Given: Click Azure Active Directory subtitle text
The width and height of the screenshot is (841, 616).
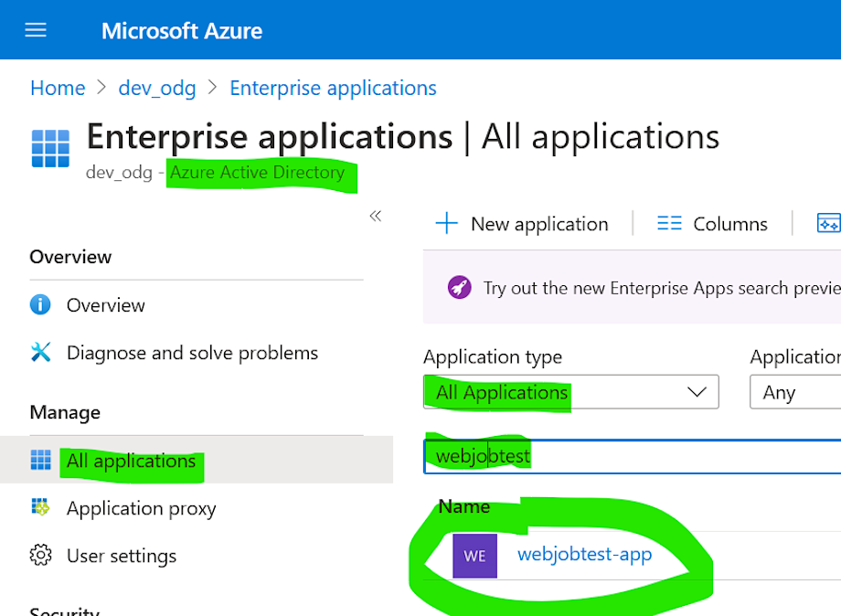Looking at the screenshot, I should tap(258, 172).
